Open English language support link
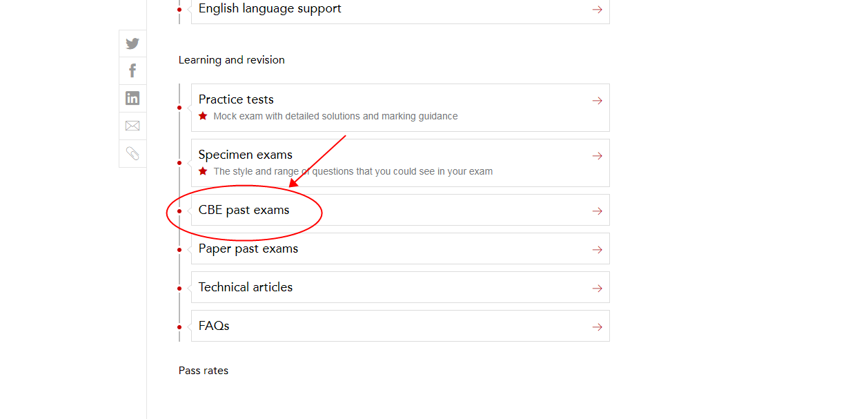This screenshot has width=868, height=419. [x=400, y=10]
